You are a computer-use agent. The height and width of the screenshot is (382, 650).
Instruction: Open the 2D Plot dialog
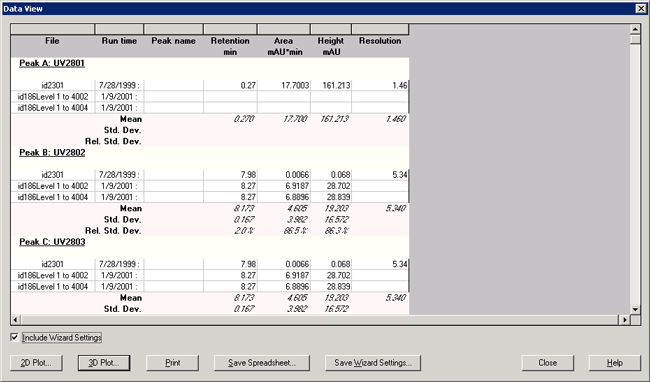coord(36,363)
